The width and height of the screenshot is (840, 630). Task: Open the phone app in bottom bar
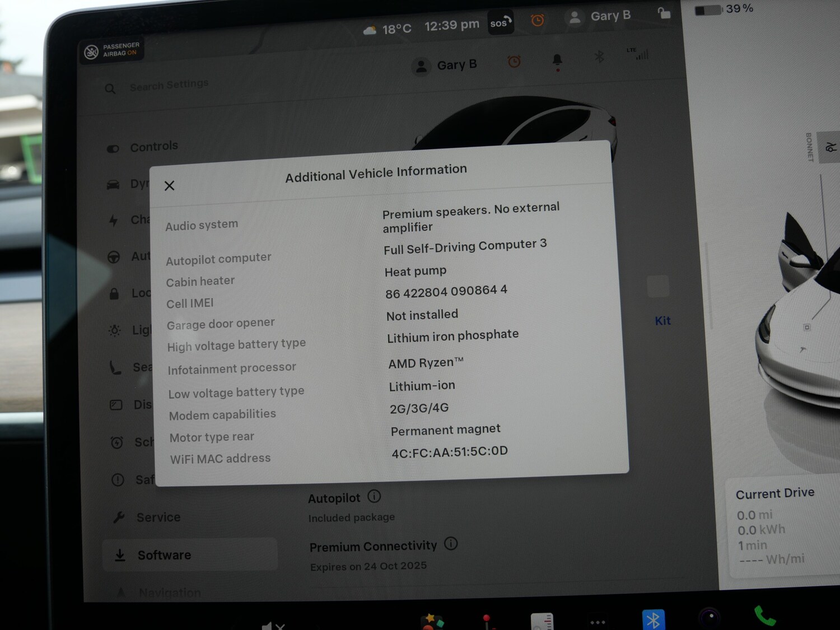764,615
